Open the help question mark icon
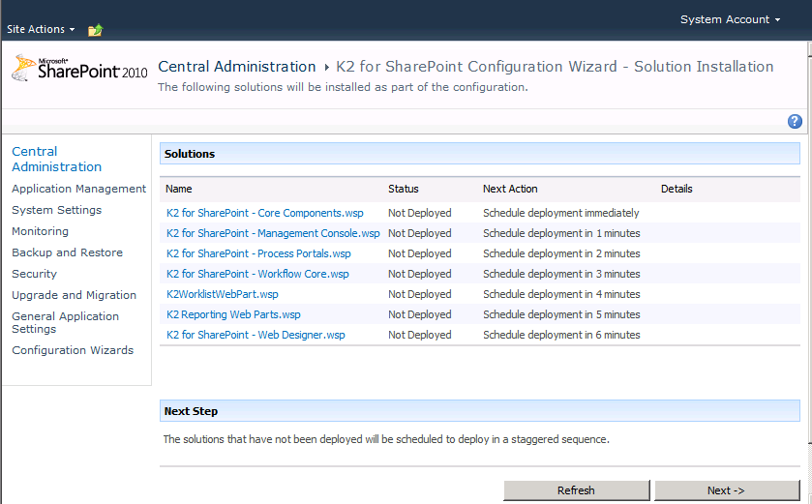Screen dimensions: 812x504 point(795,121)
